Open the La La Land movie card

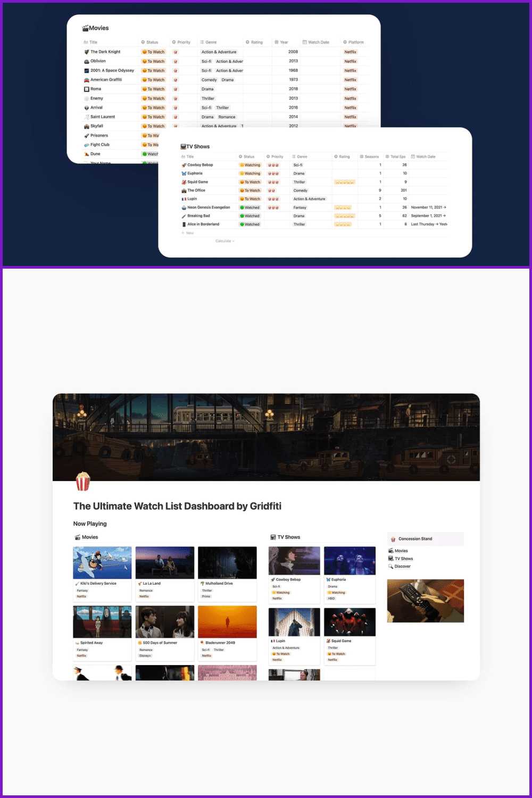(x=165, y=574)
